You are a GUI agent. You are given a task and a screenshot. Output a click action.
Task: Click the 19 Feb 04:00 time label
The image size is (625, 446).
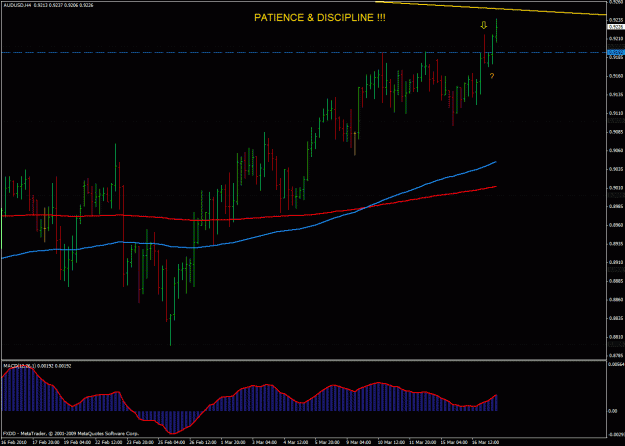click(77, 442)
